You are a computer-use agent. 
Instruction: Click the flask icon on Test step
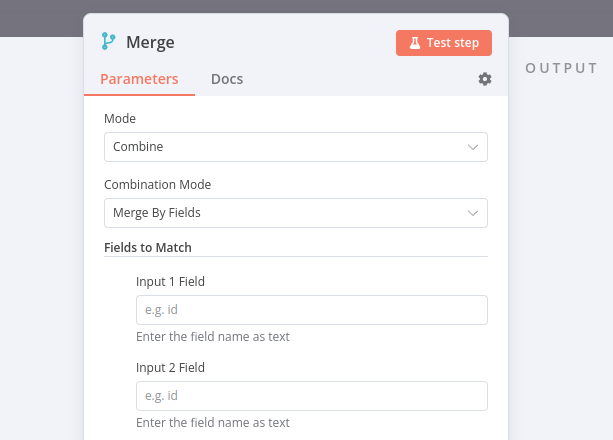(414, 43)
